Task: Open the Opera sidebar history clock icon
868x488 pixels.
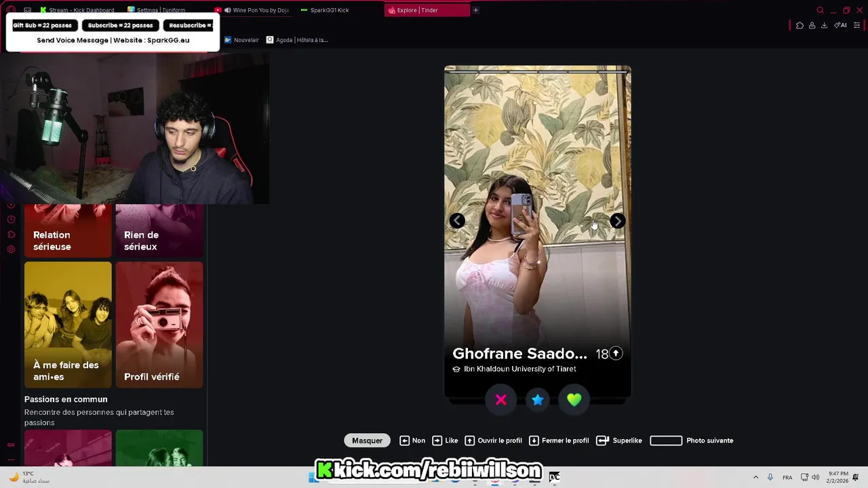Action: point(11,220)
